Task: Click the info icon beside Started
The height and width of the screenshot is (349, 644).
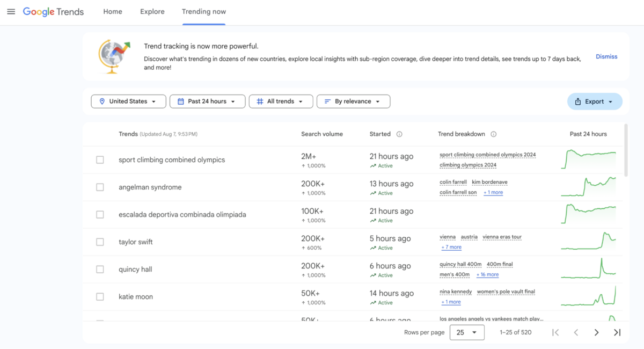Action: coord(399,134)
